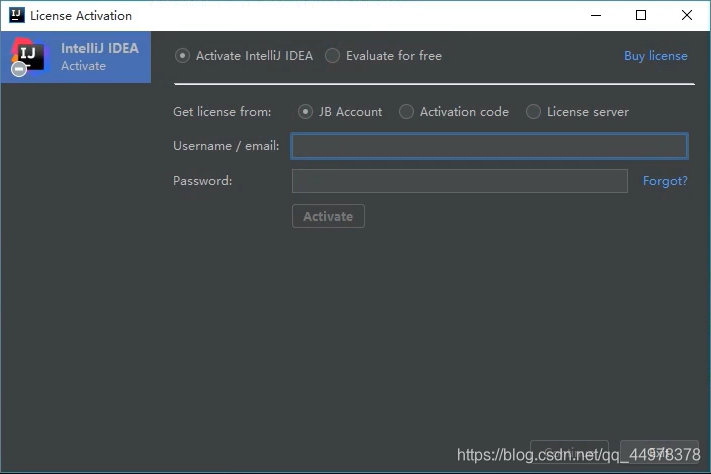This screenshot has height=474, width=711.
Task: Select IntelliJ IDEA Activate sidebar entry
Action: click(76, 57)
